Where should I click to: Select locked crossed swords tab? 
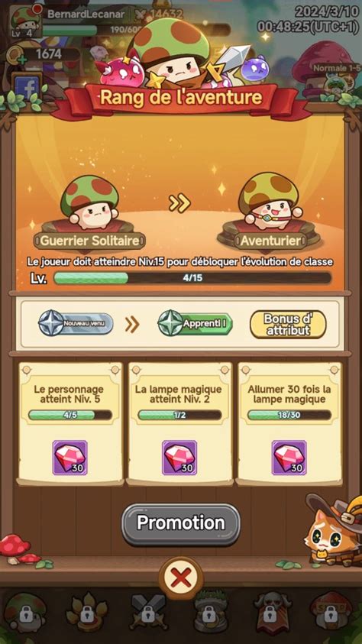point(147,613)
